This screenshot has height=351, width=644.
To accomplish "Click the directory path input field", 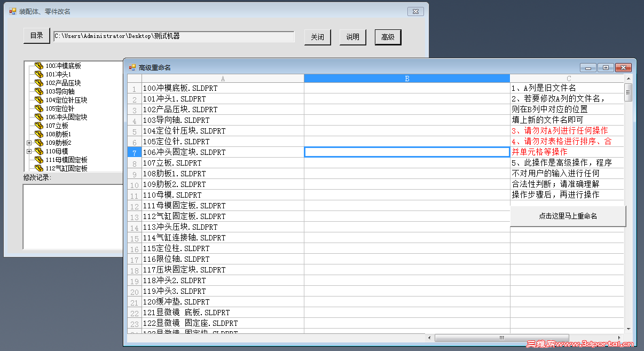I will [174, 36].
